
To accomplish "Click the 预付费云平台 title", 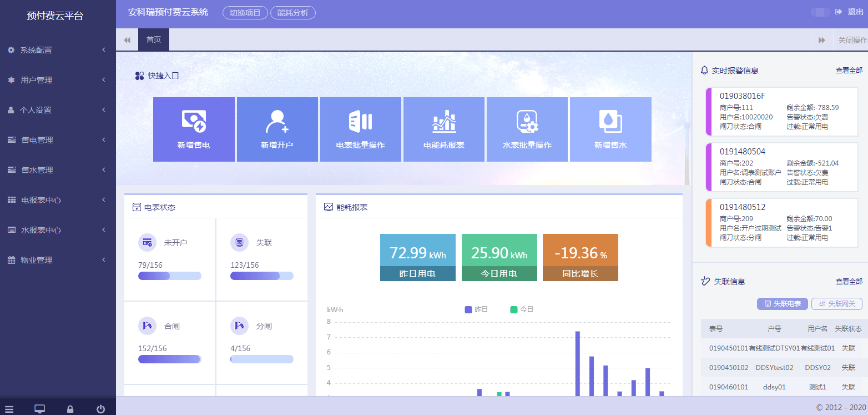I will pyautogui.click(x=55, y=16).
